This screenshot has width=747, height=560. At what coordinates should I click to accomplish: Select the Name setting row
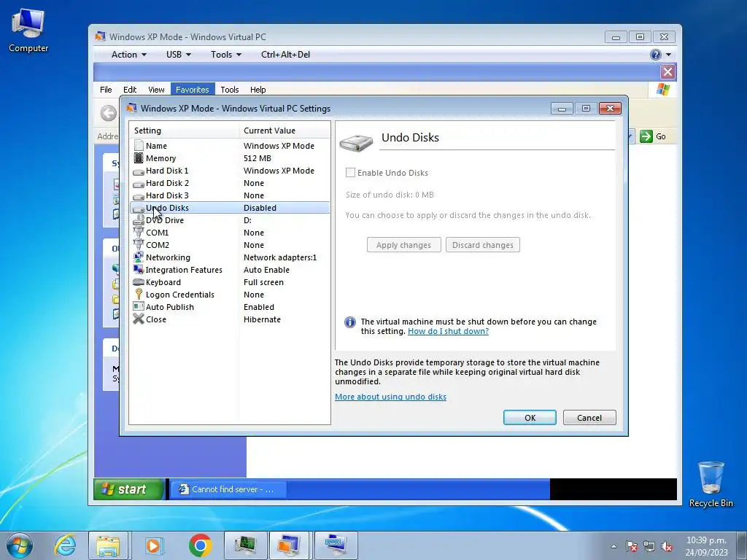point(230,146)
